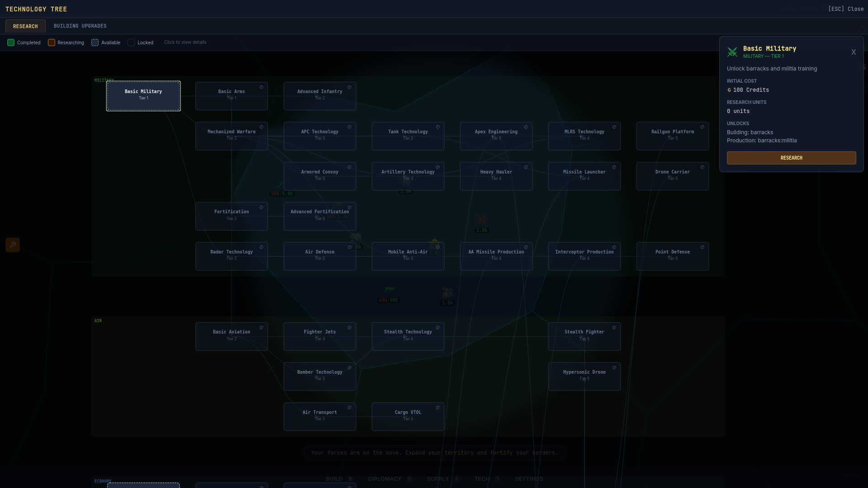Screen dimensions: 868x488
Task: Select the Basic Military tech node
Action: (143, 96)
